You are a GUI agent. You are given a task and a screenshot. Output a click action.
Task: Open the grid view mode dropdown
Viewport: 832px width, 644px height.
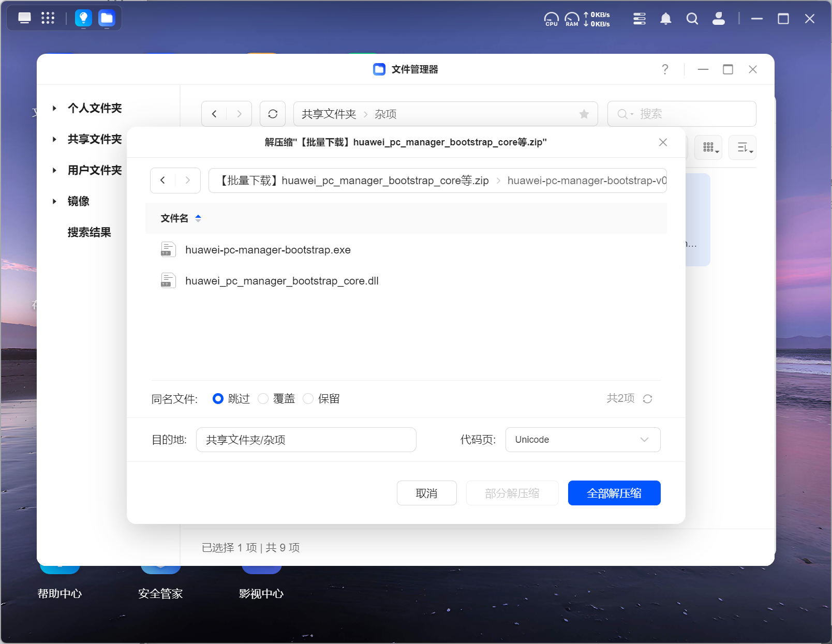tap(708, 147)
